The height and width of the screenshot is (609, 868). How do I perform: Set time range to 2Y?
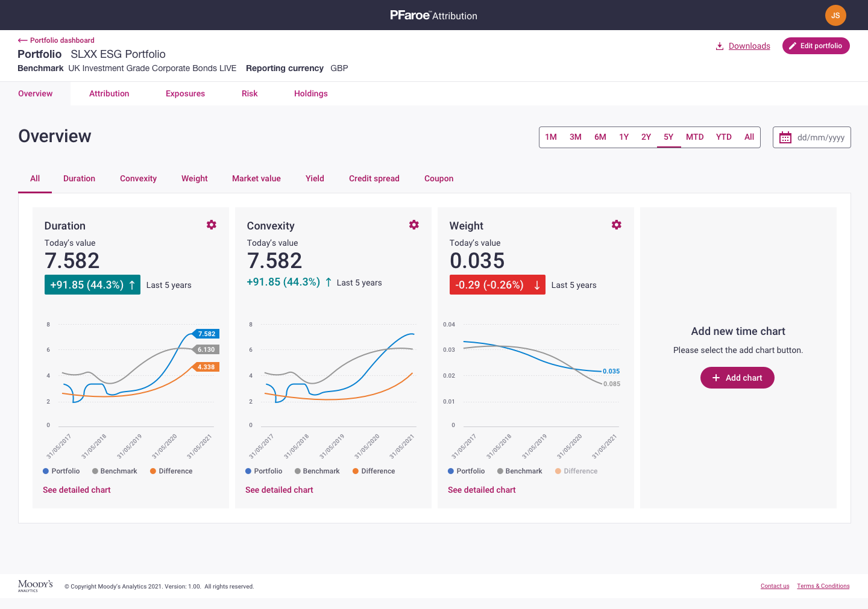pyautogui.click(x=646, y=137)
